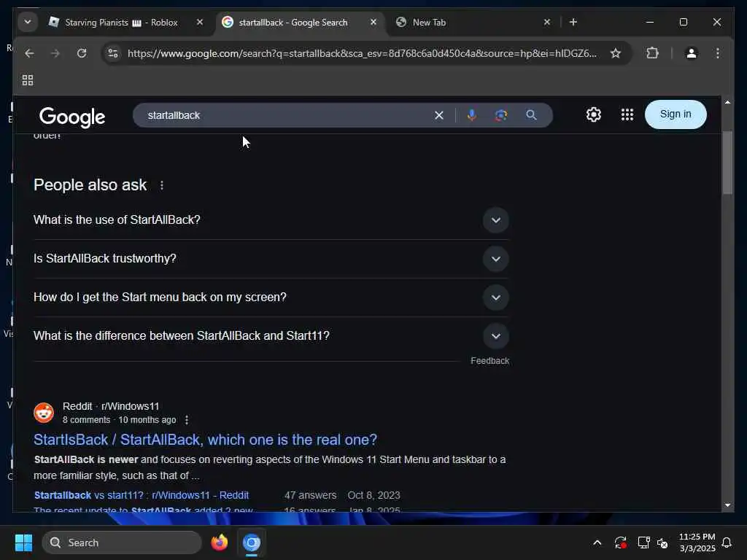Open the network tray icon
This screenshot has width=747, height=560.
point(643,542)
